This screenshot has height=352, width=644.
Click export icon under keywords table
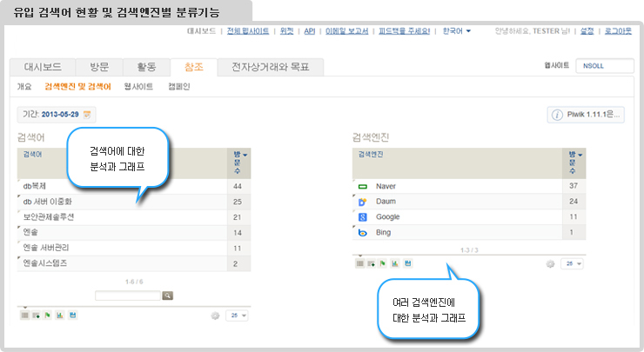(72, 315)
